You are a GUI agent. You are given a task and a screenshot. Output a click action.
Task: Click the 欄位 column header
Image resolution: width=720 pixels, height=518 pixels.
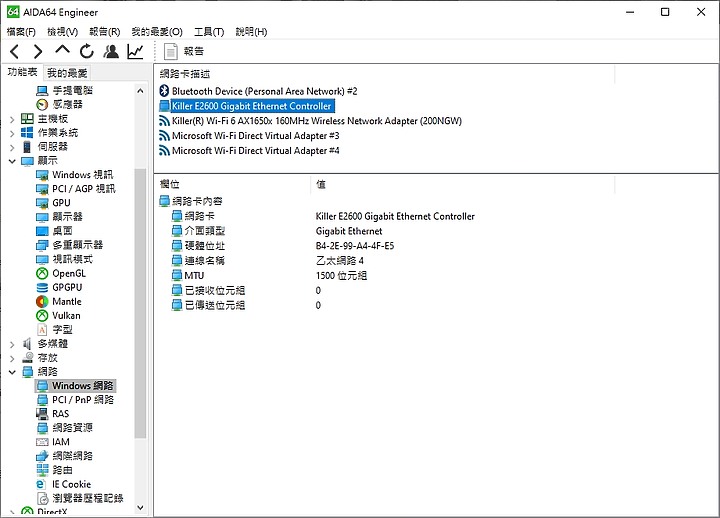click(233, 184)
